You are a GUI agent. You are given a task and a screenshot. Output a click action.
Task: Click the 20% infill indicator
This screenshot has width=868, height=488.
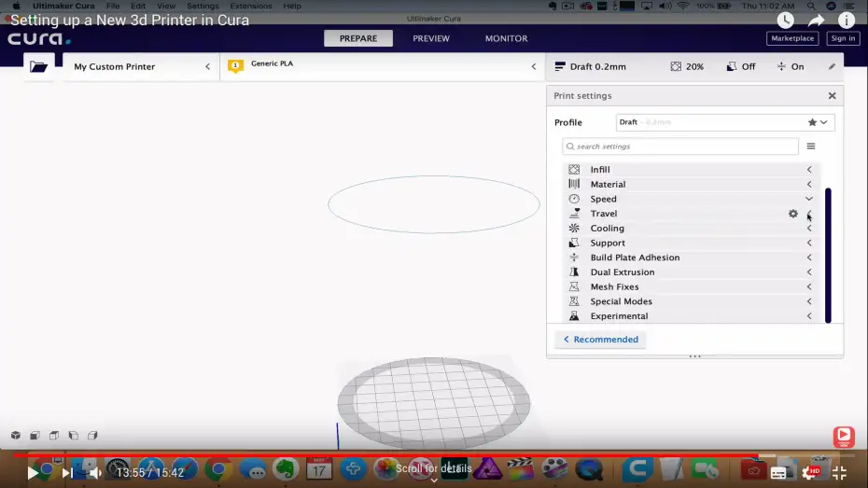(687, 66)
